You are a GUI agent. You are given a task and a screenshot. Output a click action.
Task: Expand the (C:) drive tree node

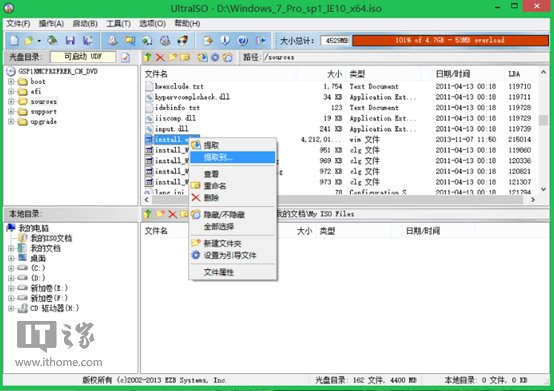click(11, 268)
